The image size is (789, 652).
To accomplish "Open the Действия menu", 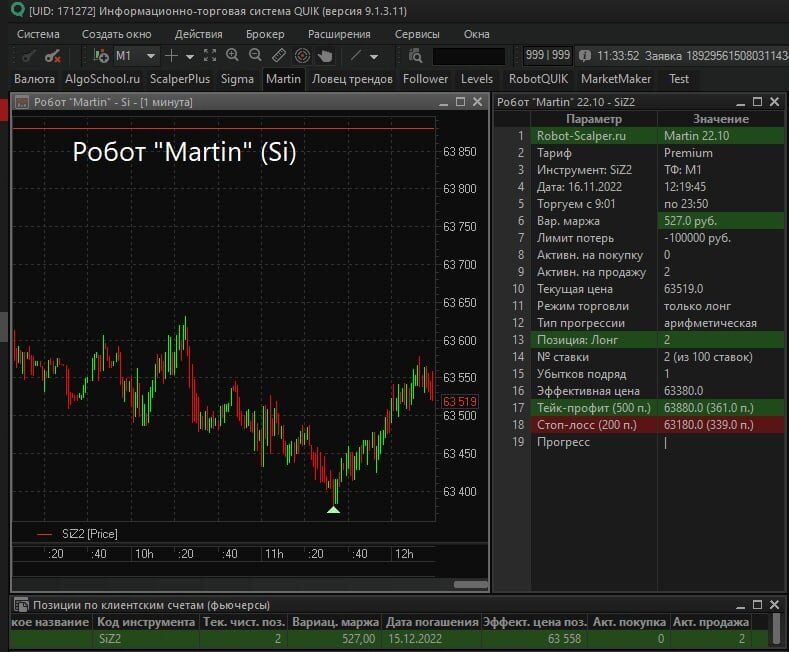I will pos(198,34).
